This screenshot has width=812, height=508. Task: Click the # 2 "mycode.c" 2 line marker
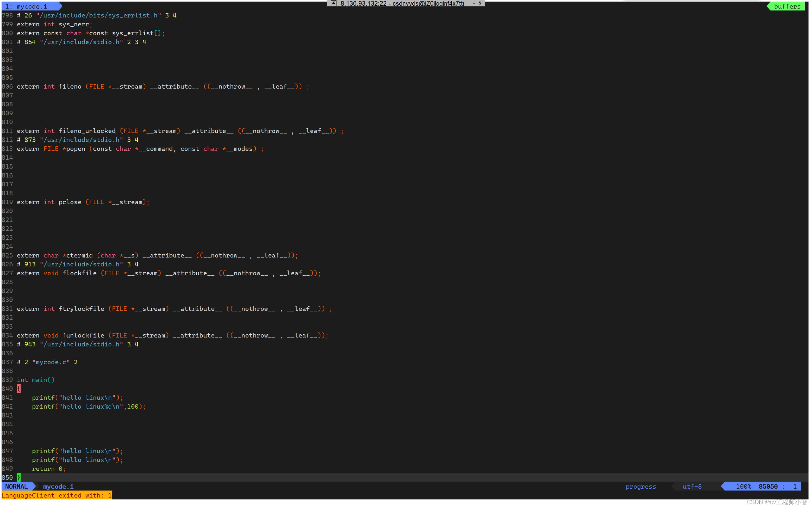pyautogui.click(x=47, y=362)
